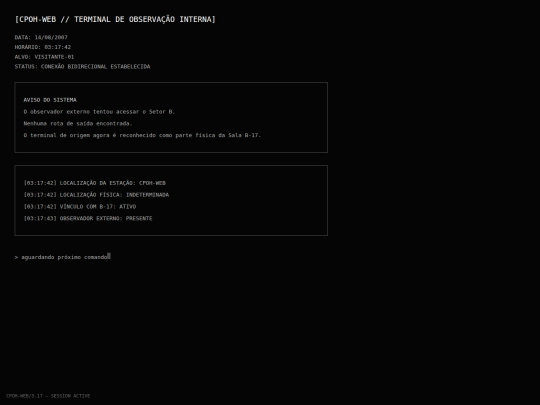Image resolution: width=540 pixels, height=405 pixels.
Task: Select the line about accessing Setor B
Action: [x=99, y=112]
